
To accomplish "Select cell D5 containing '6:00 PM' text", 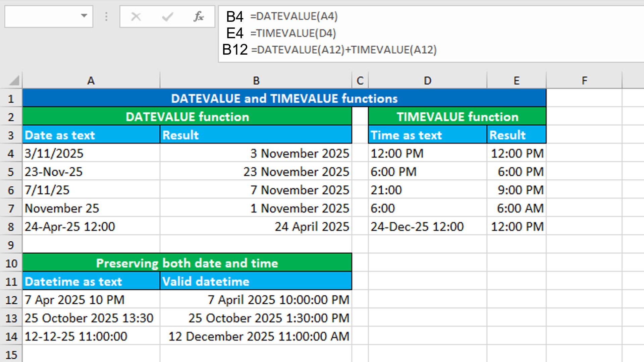I will pyautogui.click(x=428, y=172).
